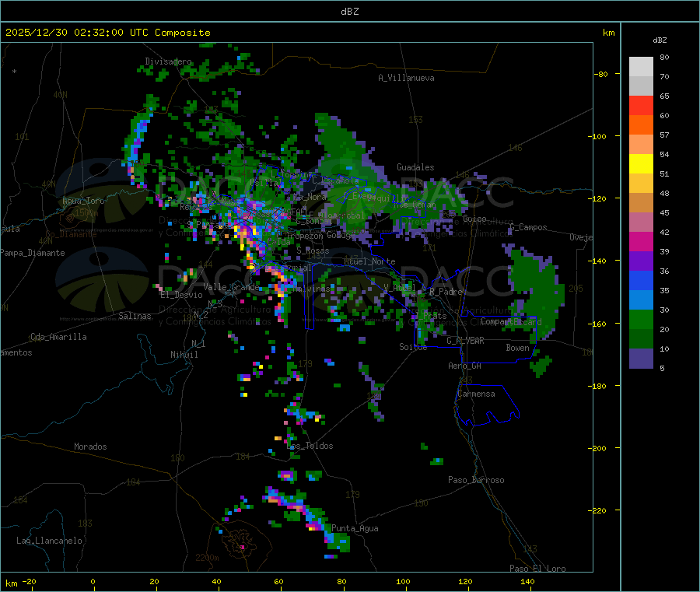Click the Pampa_Diamante label
700x592 pixels.
33,253
